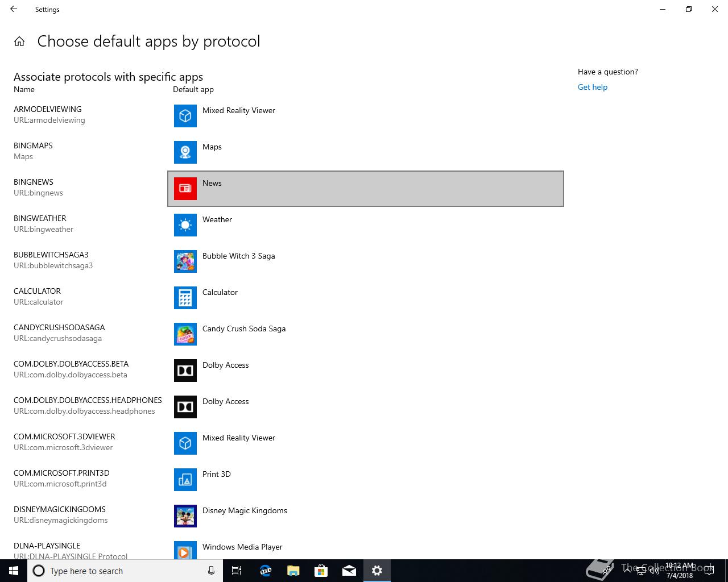The width and height of the screenshot is (728, 582).
Task: Open Task View from the taskbar
Action: pyautogui.click(x=237, y=571)
